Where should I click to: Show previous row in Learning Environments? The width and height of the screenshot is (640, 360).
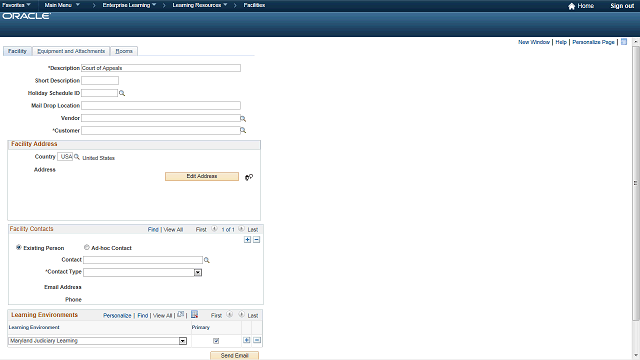(230, 315)
